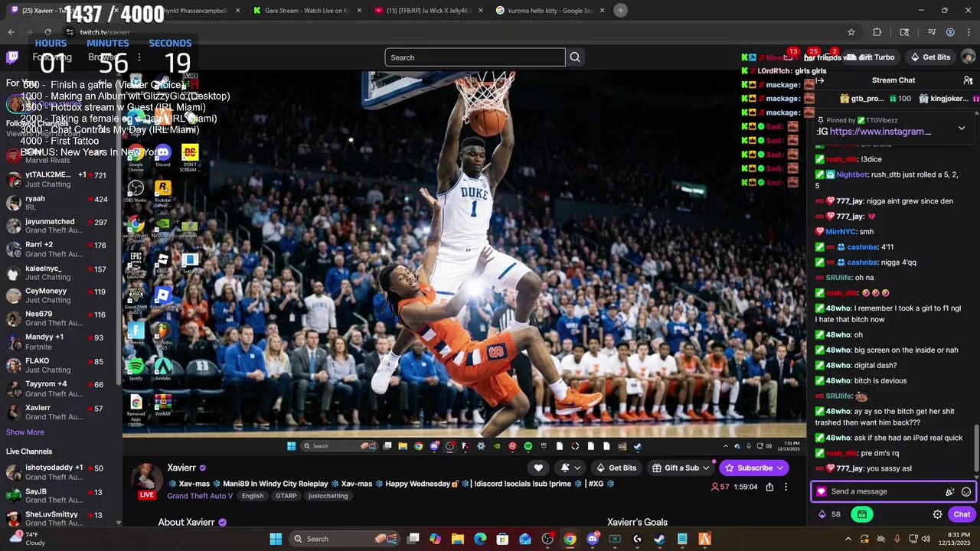Open CeyMoneyy channel in sidebar
Screen dimensions: 980x551
[x=60, y=295]
